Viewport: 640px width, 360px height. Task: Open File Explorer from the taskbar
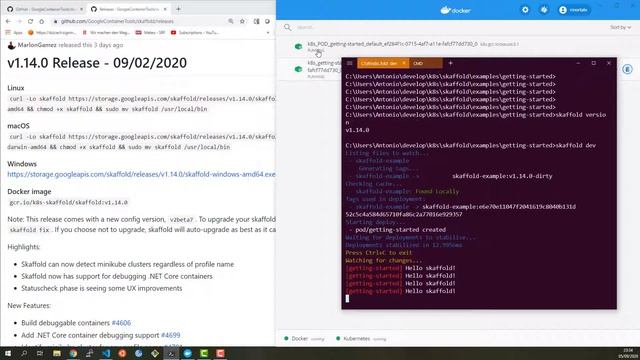[57, 353]
